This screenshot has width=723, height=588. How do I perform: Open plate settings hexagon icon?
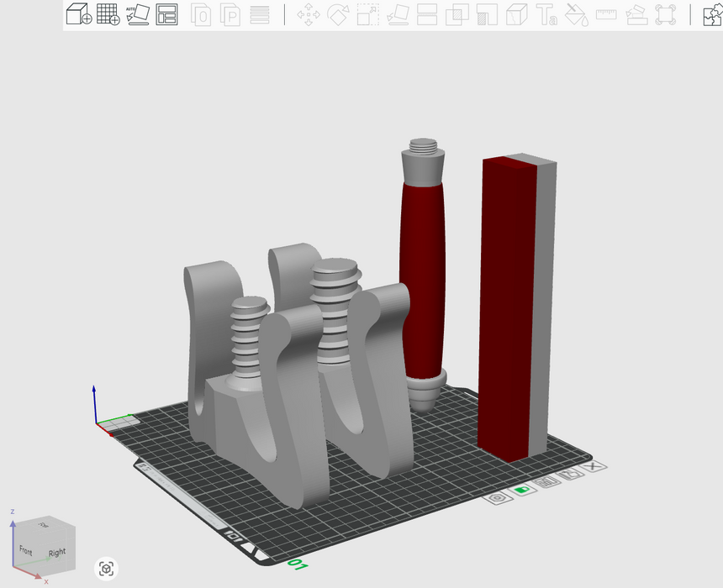tap(499, 497)
